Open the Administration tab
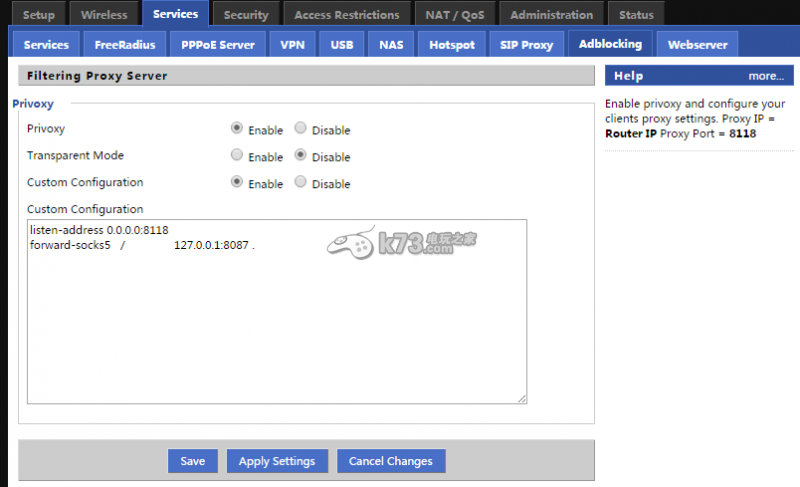800x487 pixels. (552, 15)
